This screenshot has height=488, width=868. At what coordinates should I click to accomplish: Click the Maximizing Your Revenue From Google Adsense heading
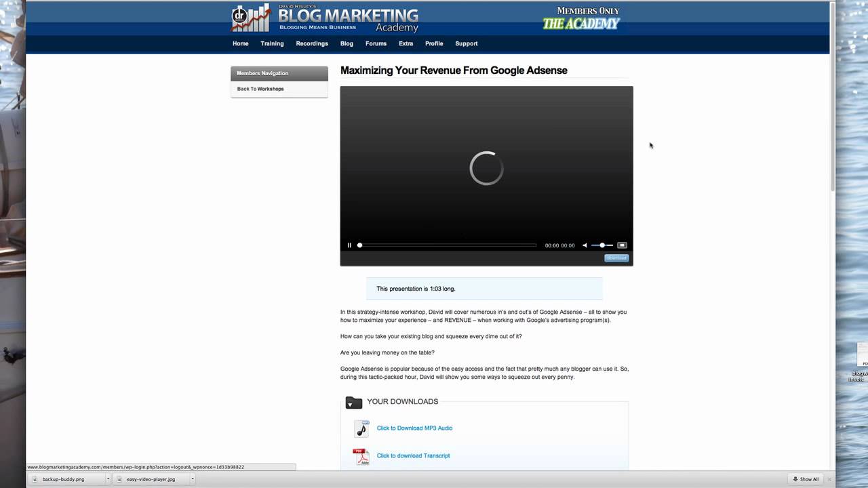click(454, 70)
